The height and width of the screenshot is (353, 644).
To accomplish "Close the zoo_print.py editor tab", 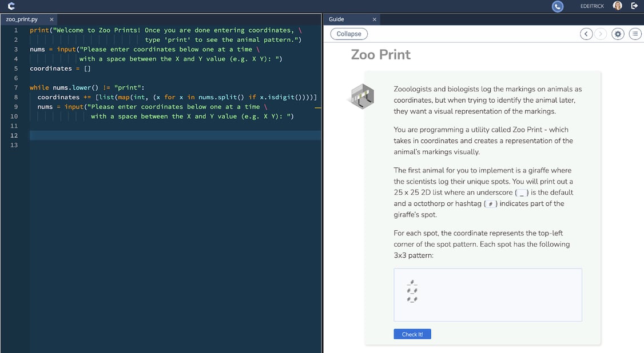I will pos(51,19).
